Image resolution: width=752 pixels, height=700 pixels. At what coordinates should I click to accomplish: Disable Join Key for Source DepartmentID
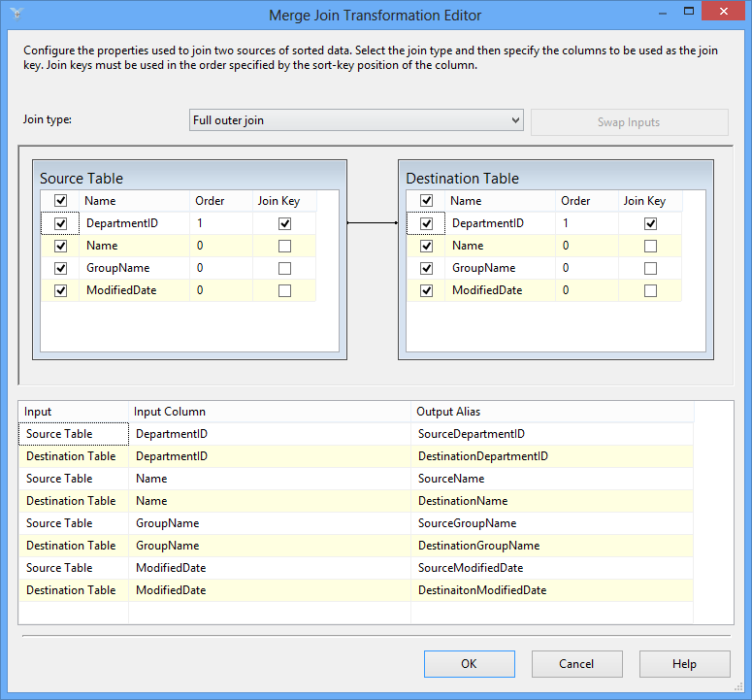284,223
